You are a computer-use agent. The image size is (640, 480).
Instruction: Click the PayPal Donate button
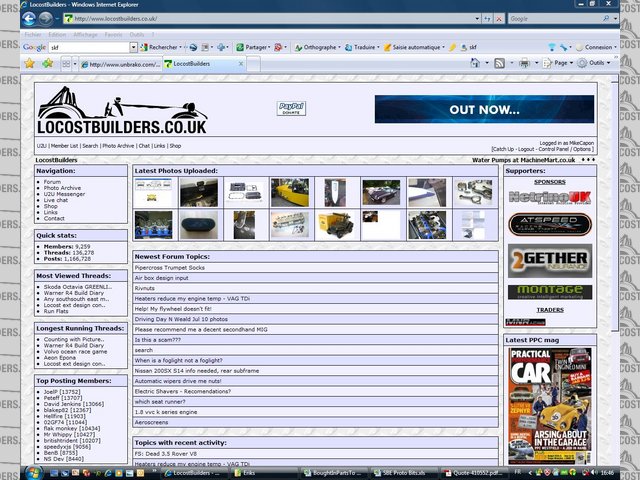click(291, 109)
